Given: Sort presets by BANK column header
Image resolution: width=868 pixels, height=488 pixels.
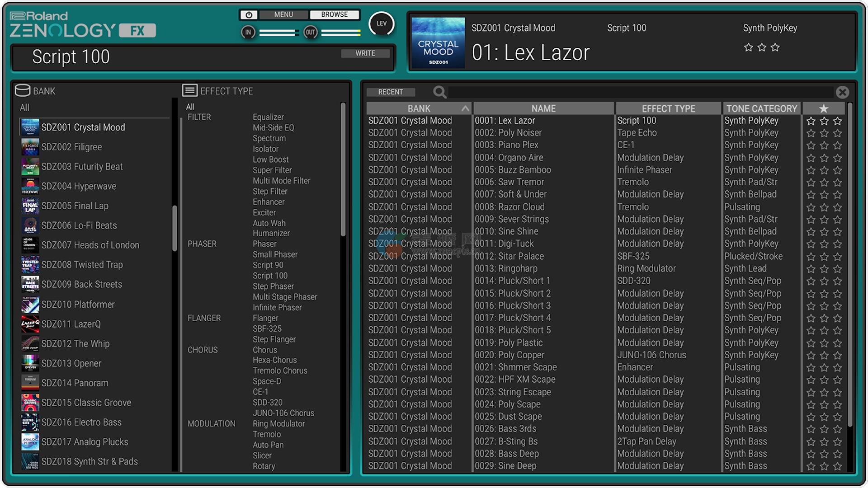Looking at the screenshot, I should point(419,108).
